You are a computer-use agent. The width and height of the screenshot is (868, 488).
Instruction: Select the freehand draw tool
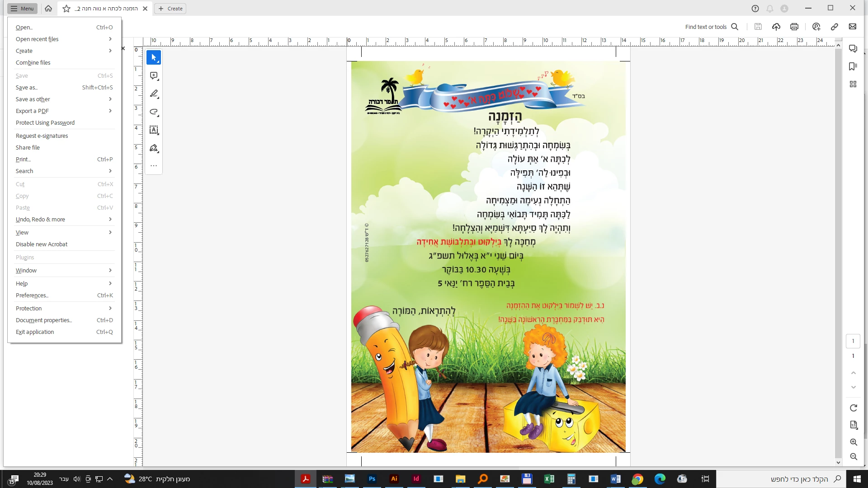pyautogui.click(x=154, y=112)
